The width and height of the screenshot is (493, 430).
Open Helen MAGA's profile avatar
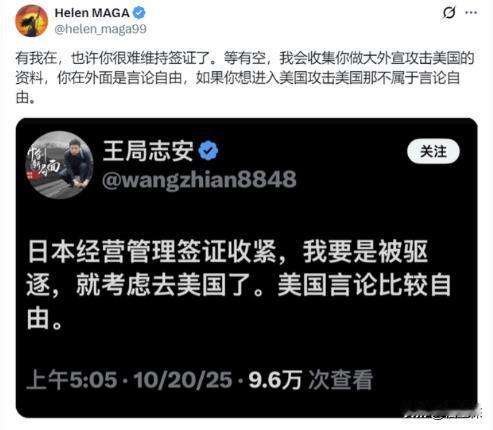(32, 21)
